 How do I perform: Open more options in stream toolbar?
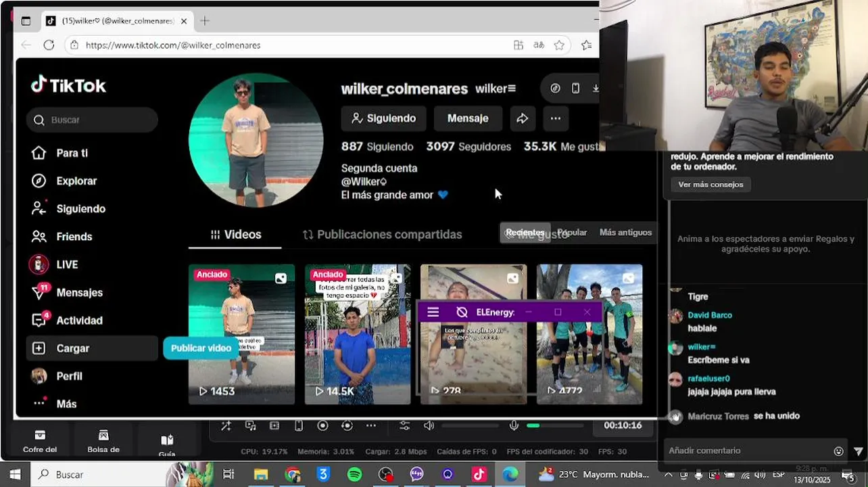point(371,425)
